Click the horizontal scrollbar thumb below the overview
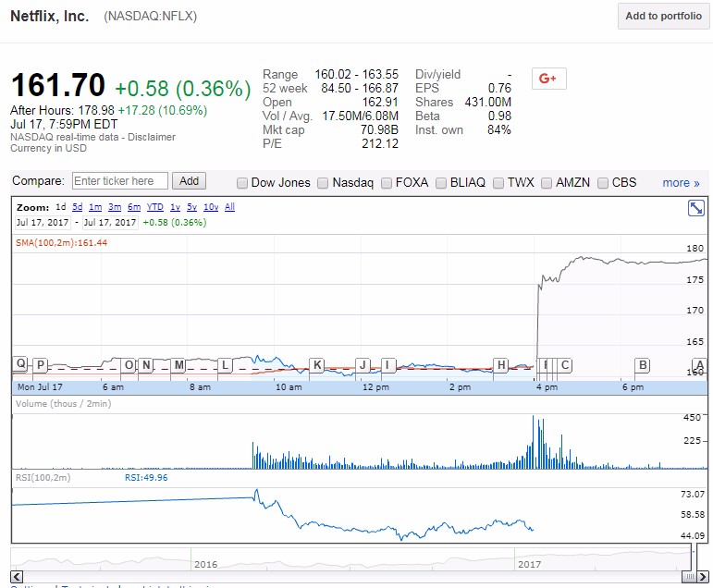The image size is (713, 588). point(689,577)
